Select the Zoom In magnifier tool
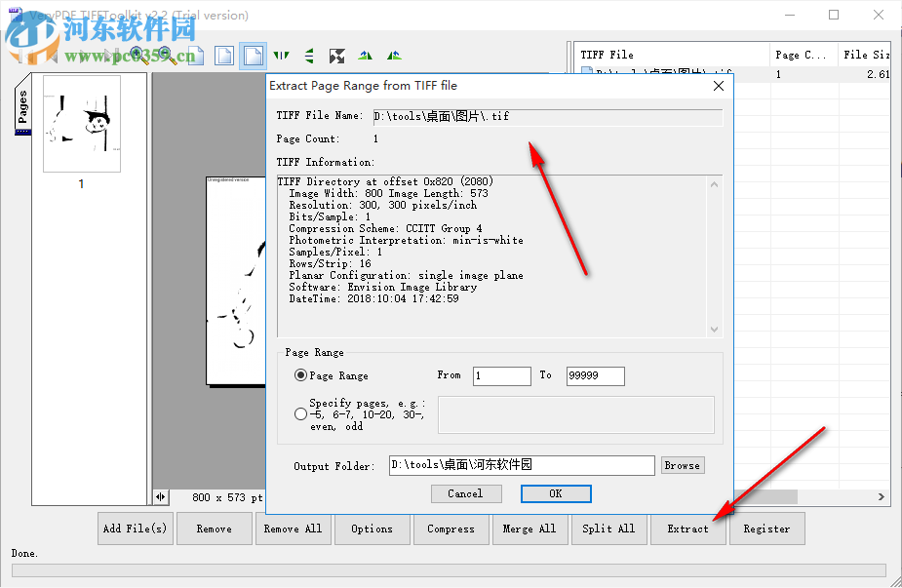902x588 pixels. tap(137, 55)
